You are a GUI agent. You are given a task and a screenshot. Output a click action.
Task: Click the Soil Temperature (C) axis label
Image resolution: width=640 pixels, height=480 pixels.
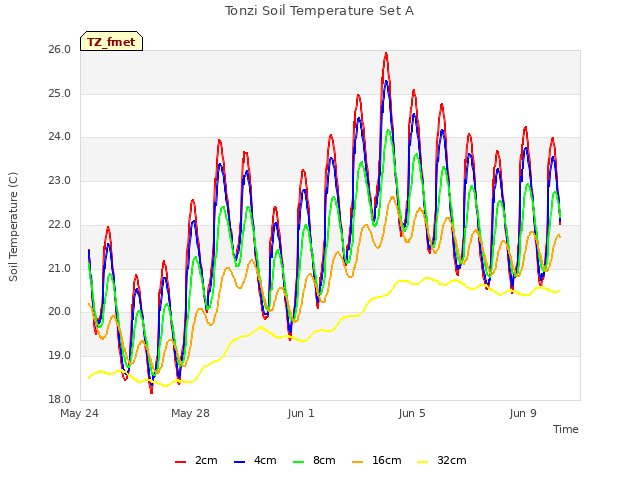(x=13, y=227)
